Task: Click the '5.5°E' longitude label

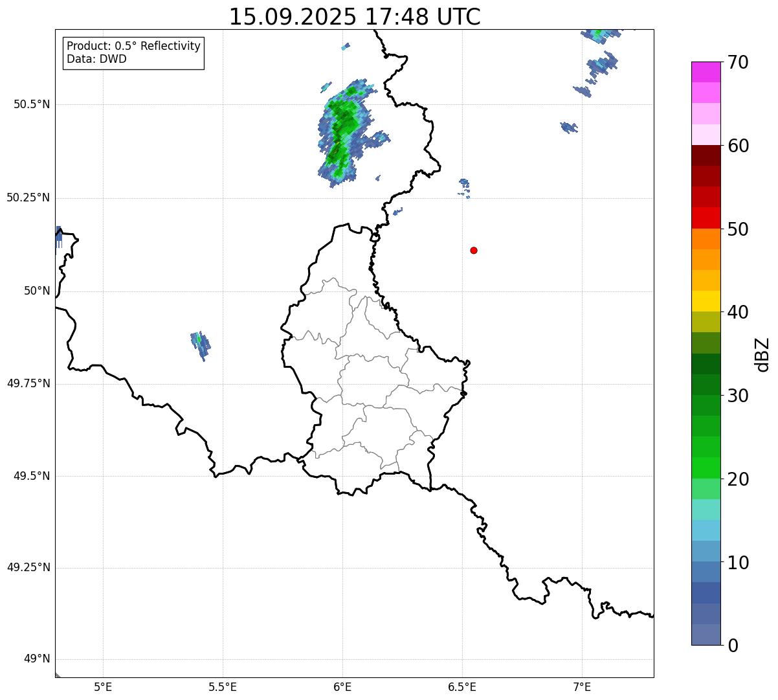Action: point(223,686)
